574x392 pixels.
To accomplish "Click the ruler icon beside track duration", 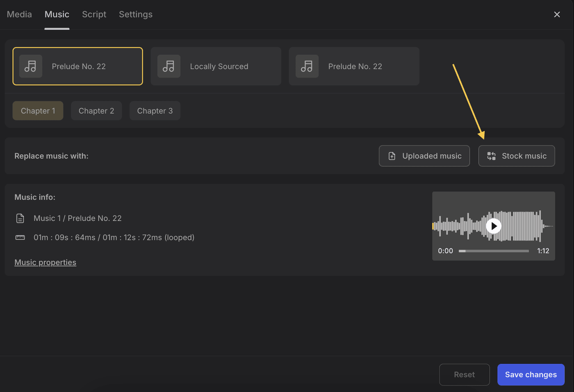I will click(x=20, y=238).
